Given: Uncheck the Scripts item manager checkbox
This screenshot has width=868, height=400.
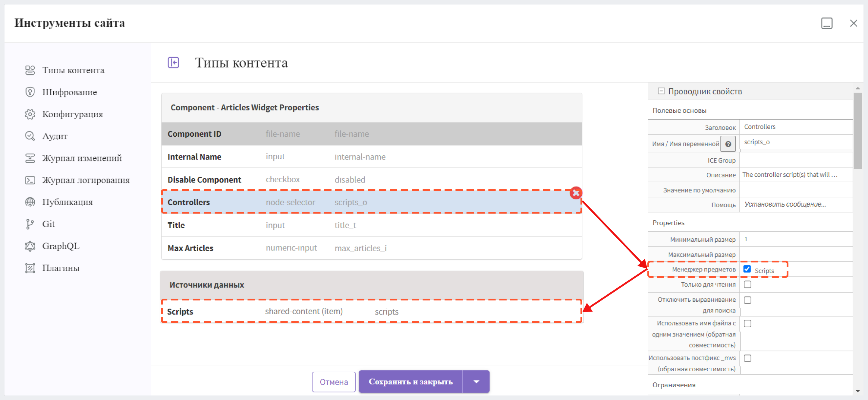Looking at the screenshot, I should click(747, 269).
